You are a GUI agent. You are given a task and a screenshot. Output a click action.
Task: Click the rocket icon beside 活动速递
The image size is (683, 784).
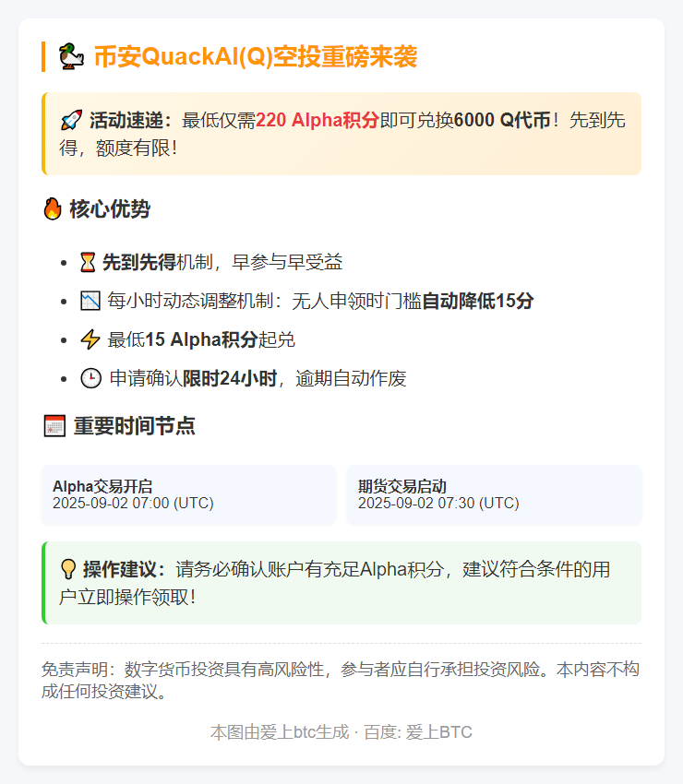click(71, 121)
